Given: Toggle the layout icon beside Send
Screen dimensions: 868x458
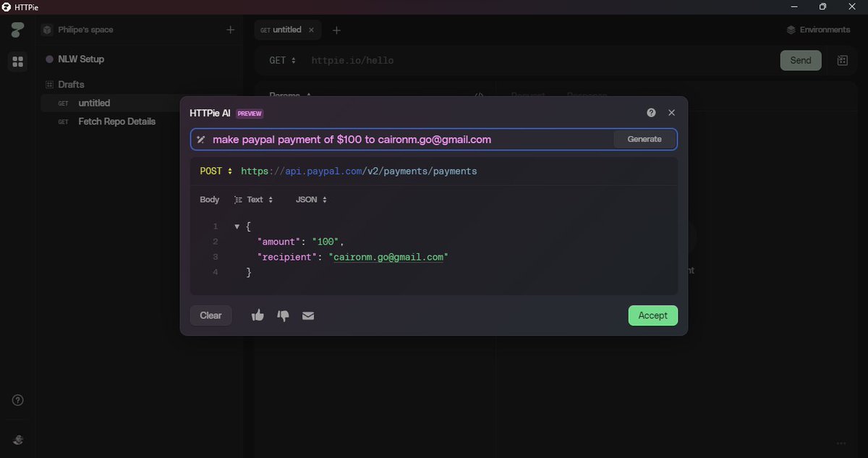Looking at the screenshot, I should pyautogui.click(x=843, y=61).
